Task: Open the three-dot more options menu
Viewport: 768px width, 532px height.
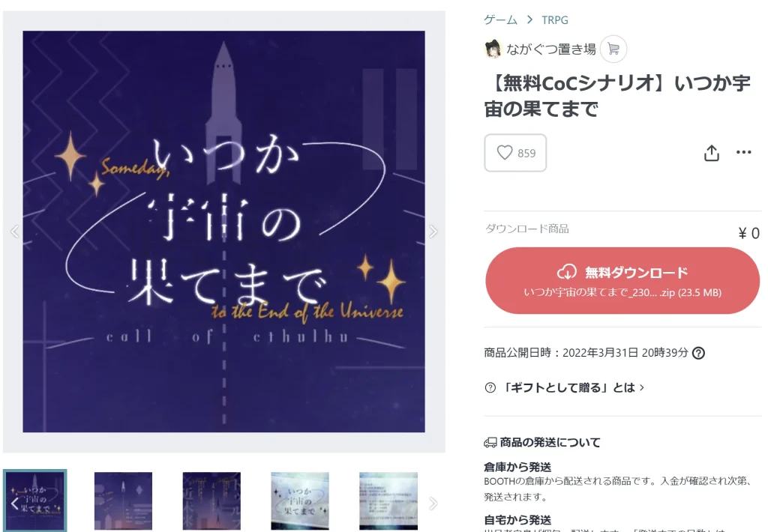Action: pos(743,152)
